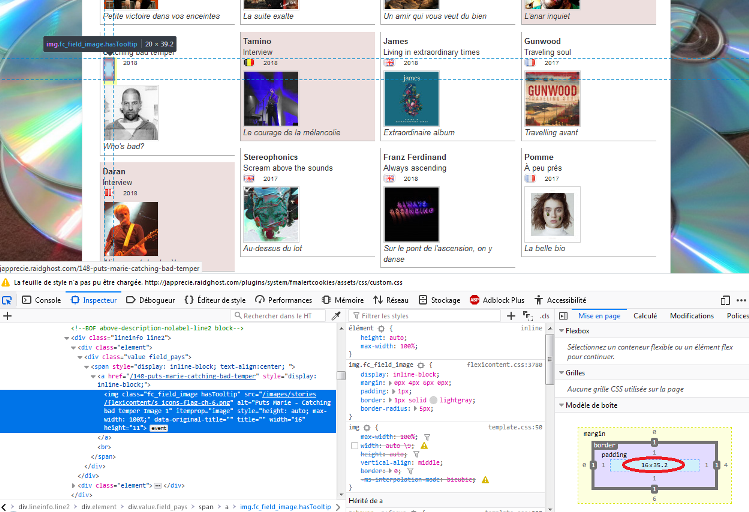Select img.fc_field_image.hasTooltip breadcrumb
749x512 pixels.
pyautogui.click(x=285, y=507)
